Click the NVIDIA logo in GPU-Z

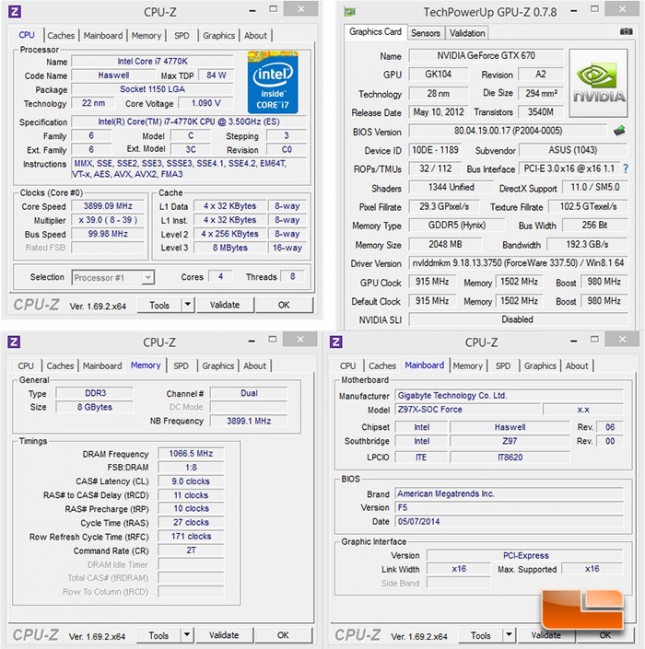[599, 83]
